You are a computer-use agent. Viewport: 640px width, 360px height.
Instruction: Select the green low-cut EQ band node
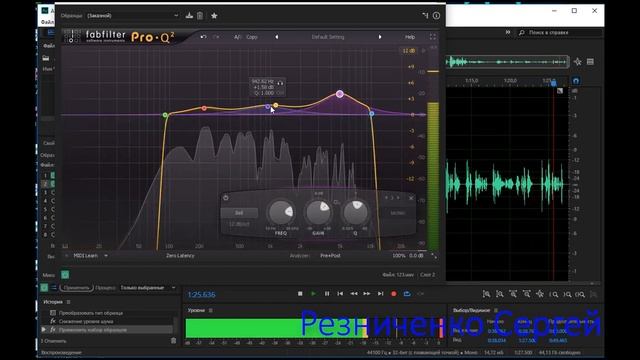coord(165,115)
